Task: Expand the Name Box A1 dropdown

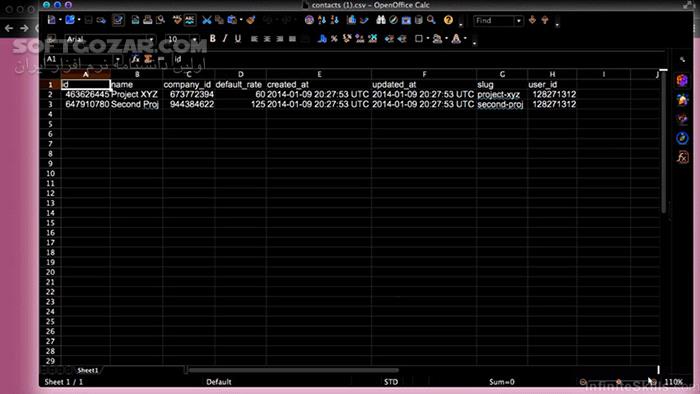Action: (x=118, y=59)
